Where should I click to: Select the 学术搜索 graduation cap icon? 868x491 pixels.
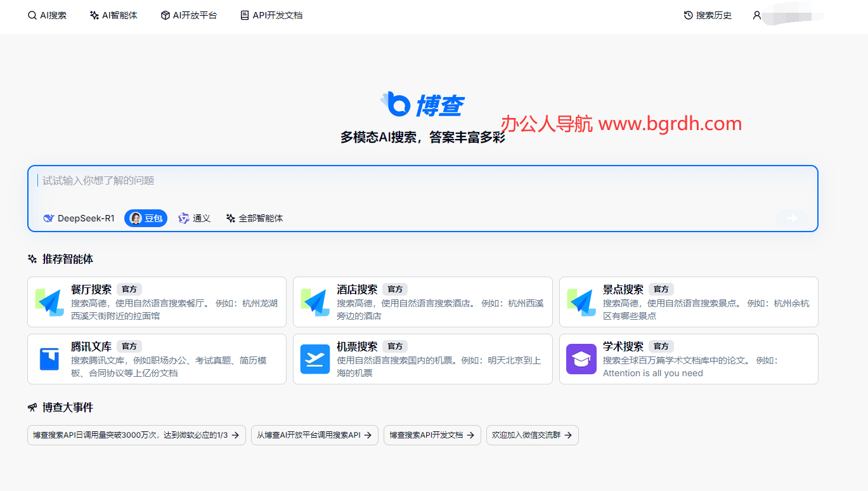[581, 360]
